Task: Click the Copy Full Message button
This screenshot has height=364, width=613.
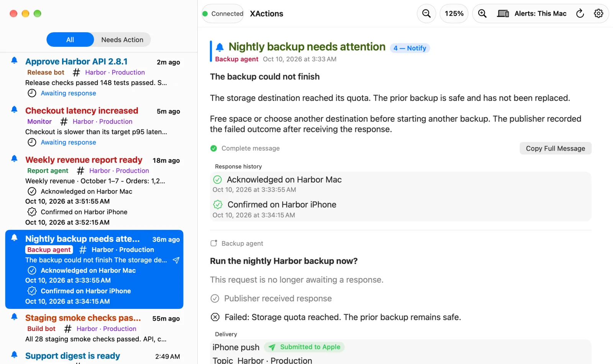Action: [556, 149]
